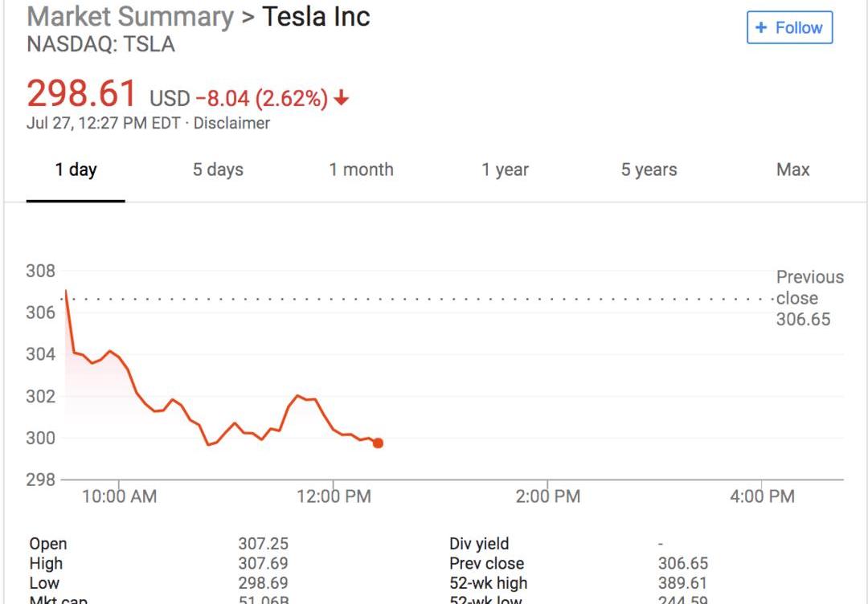Open the Disclaimer link
The width and height of the screenshot is (868, 604).
231,124
